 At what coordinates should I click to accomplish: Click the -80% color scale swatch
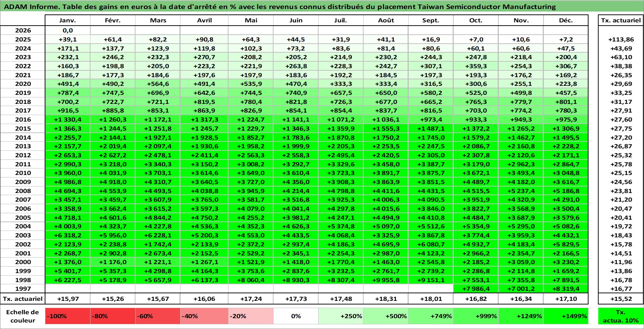coord(113,316)
